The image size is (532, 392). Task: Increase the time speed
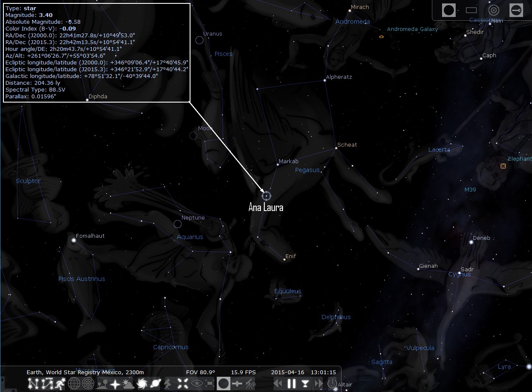pos(318,384)
